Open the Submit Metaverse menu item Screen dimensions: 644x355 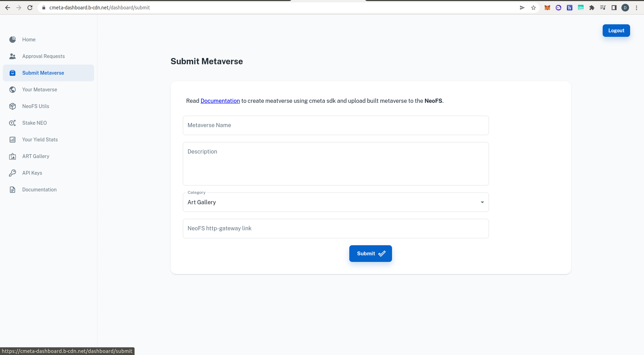[43, 73]
